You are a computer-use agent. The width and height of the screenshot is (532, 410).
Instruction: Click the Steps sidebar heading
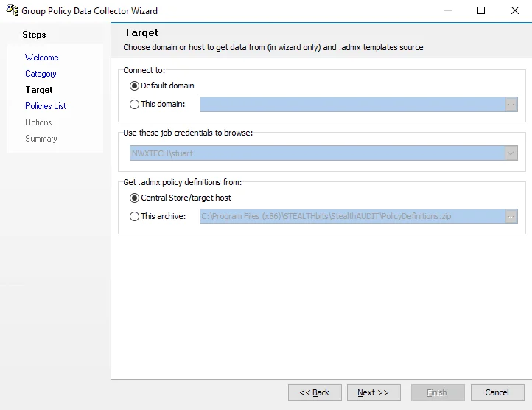click(34, 35)
